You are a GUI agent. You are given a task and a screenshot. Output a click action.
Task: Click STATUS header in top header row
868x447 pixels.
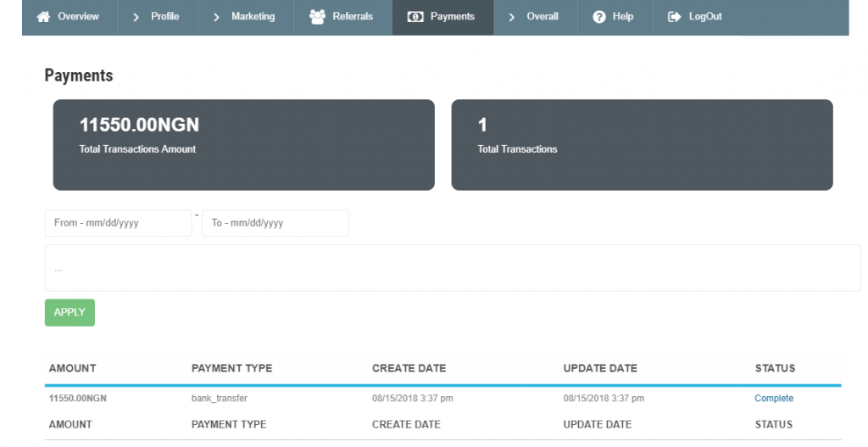click(775, 368)
